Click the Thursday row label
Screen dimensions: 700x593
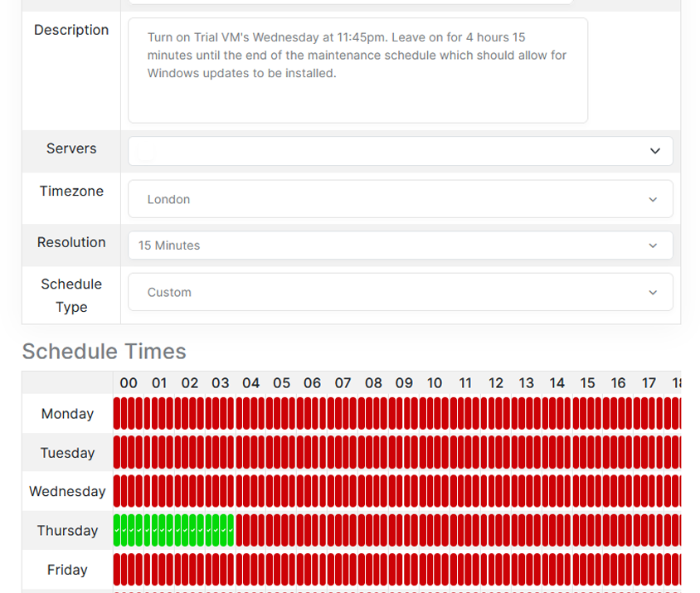point(67,531)
